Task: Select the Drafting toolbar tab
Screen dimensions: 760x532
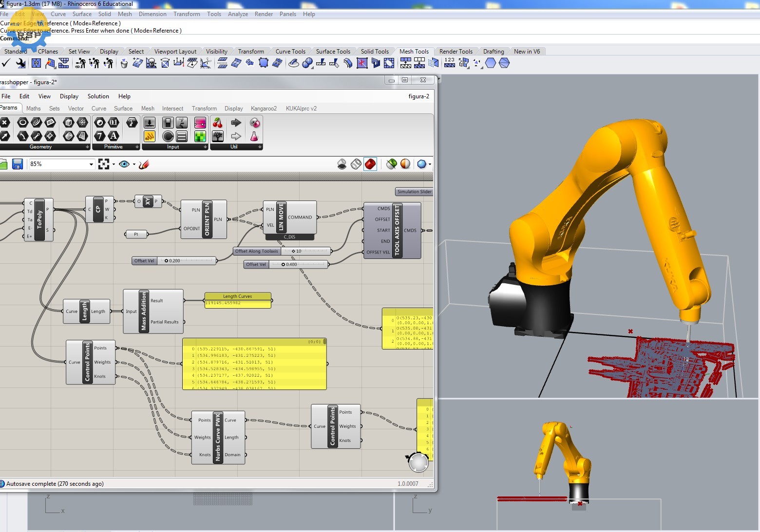Action: (x=494, y=52)
